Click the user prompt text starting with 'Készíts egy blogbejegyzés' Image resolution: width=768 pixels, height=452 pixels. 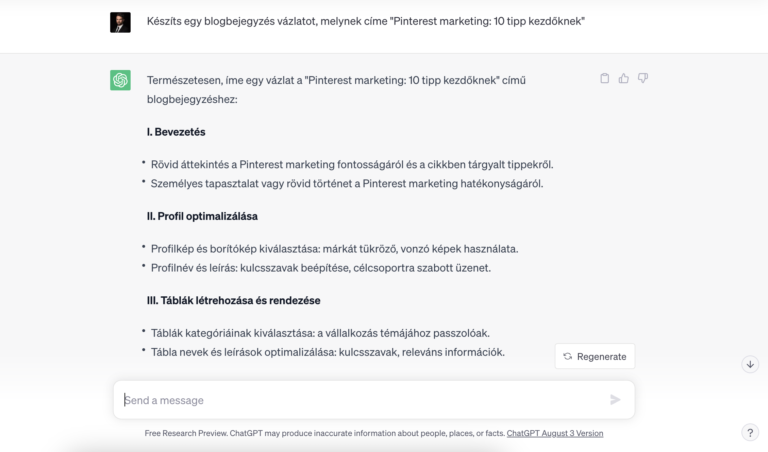(x=365, y=20)
